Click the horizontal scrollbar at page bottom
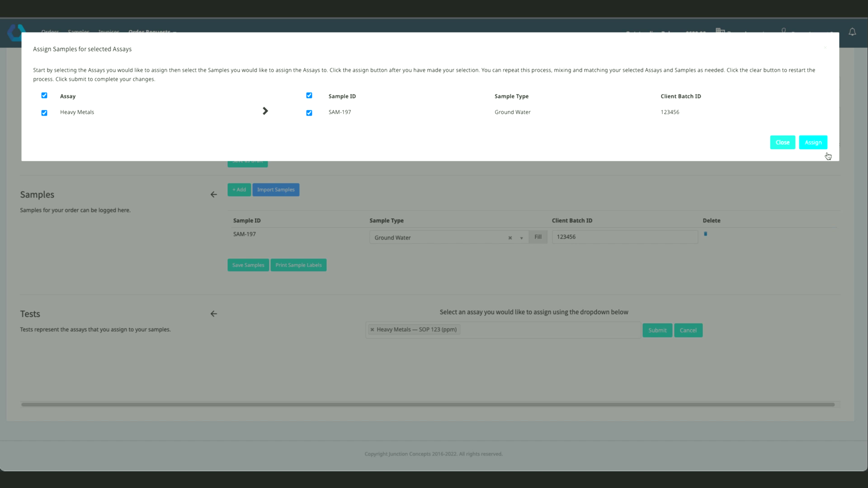 click(x=427, y=405)
